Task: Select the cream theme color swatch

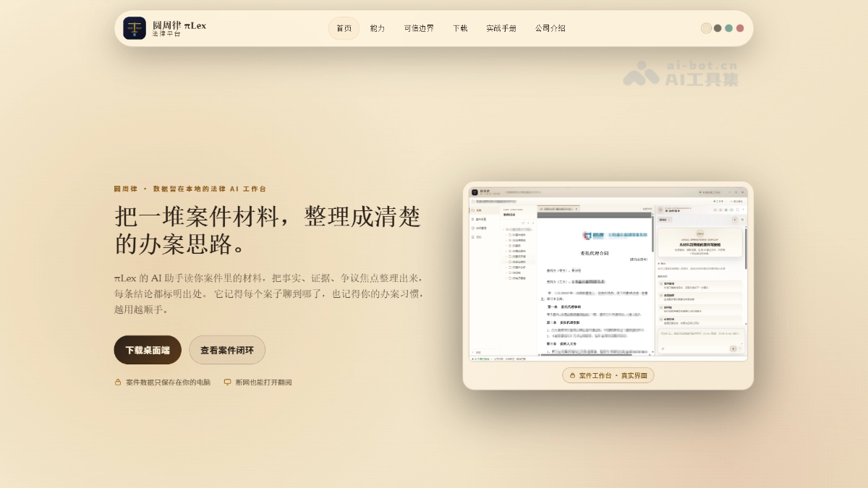Action: pyautogui.click(x=707, y=28)
